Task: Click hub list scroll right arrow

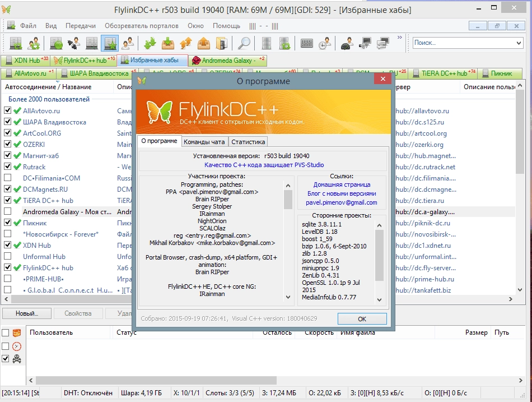Action: [511, 299]
